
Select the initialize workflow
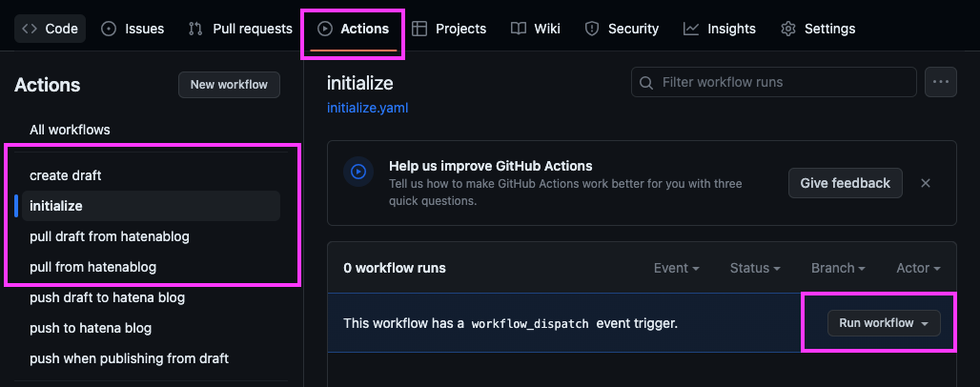point(151,206)
